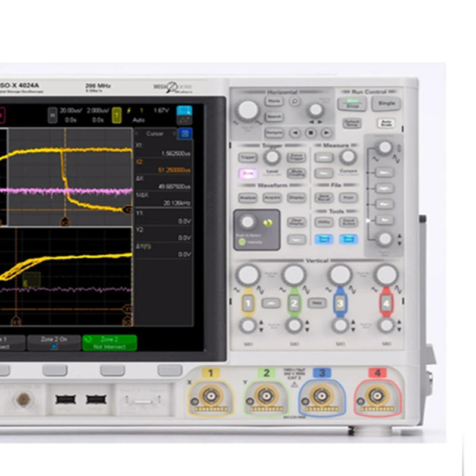This screenshot has width=476, height=476.
Task: Push the Quick Action button
Action: [x=348, y=222]
